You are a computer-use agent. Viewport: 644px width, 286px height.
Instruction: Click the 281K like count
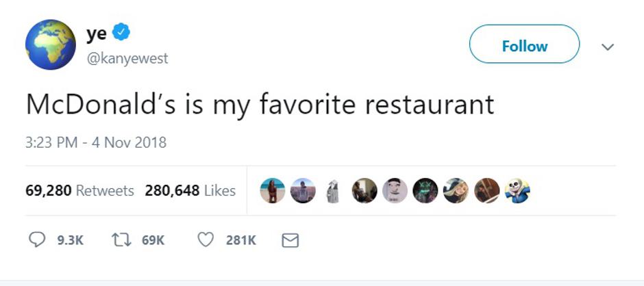coord(240,240)
